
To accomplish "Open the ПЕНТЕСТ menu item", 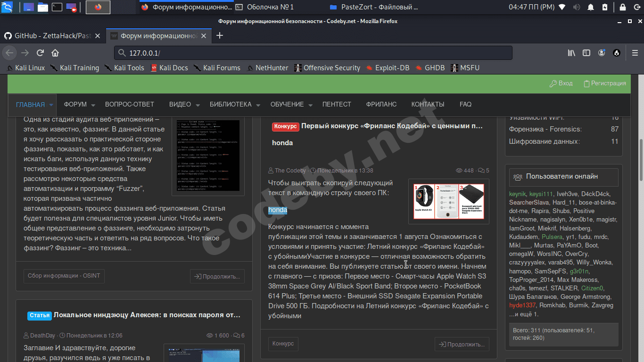I will point(337,105).
